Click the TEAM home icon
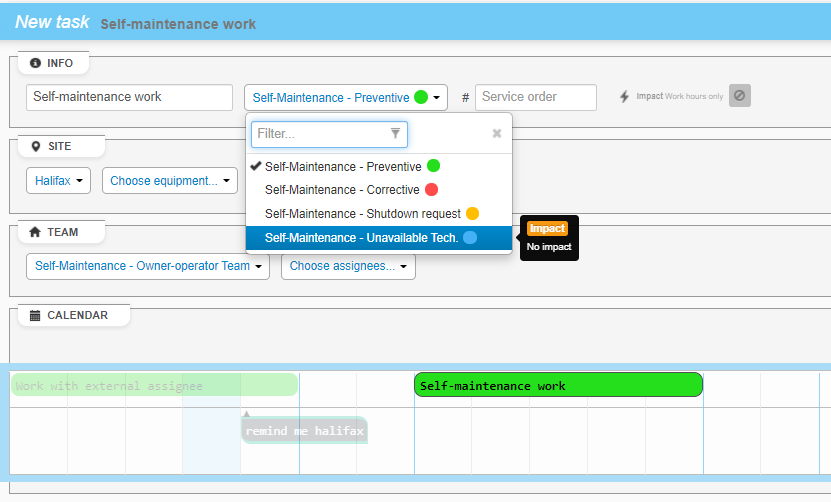The height and width of the screenshot is (502, 831). coord(36,232)
